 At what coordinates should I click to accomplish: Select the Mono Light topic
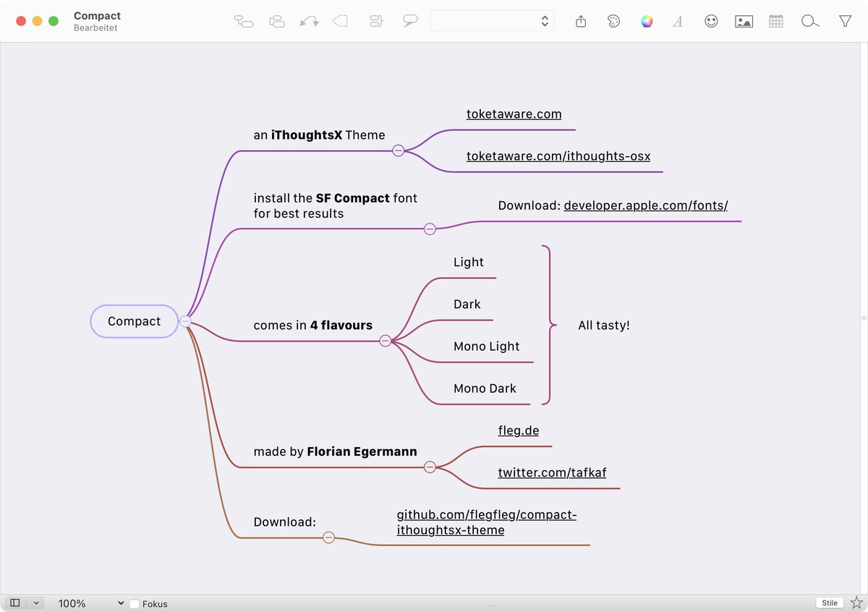click(487, 346)
